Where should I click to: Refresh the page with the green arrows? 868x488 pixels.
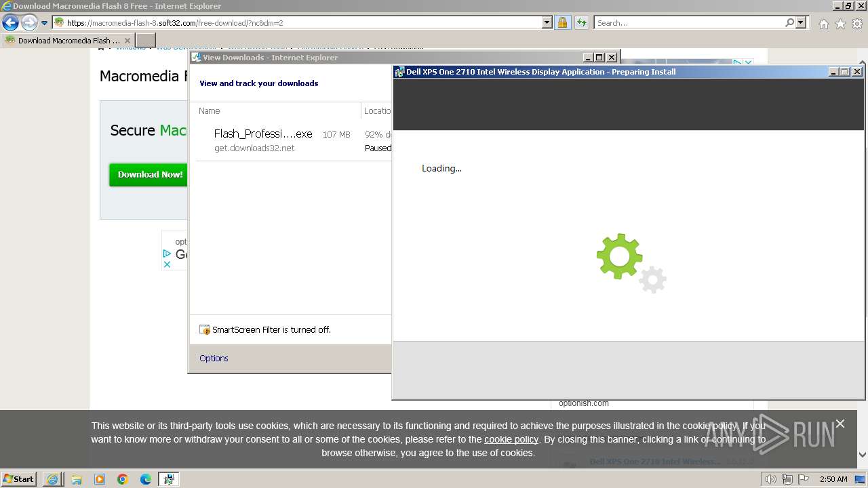pyautogui.click(x=582, y=23)
